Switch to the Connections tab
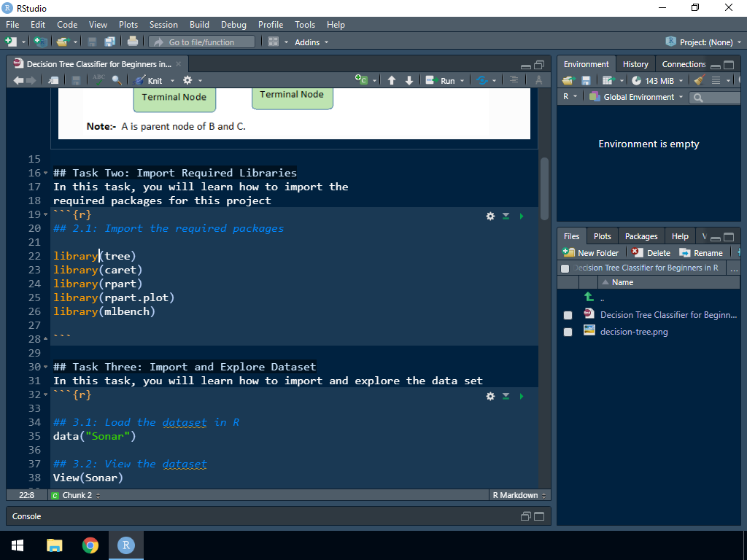 [684, 64]
